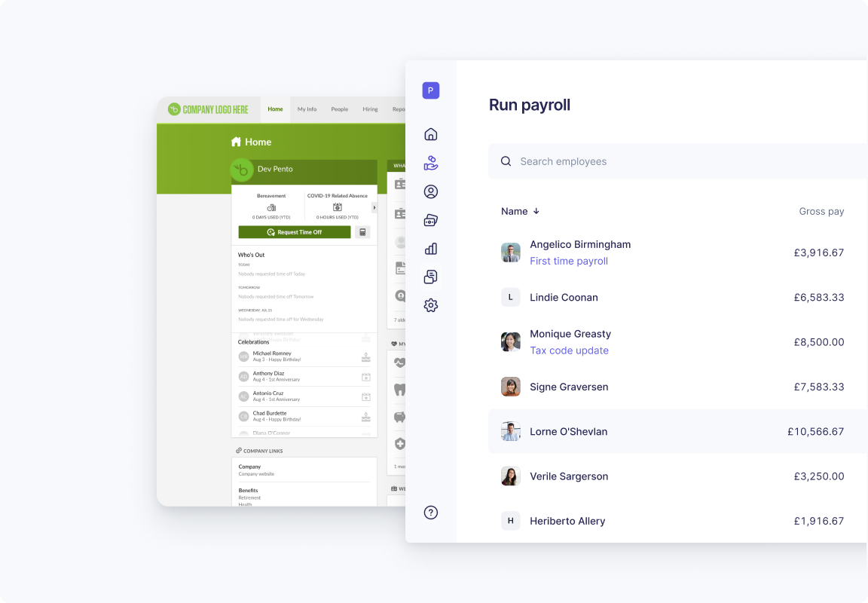Click Monique Greasty's photo thumbnail

click(510, 342)
